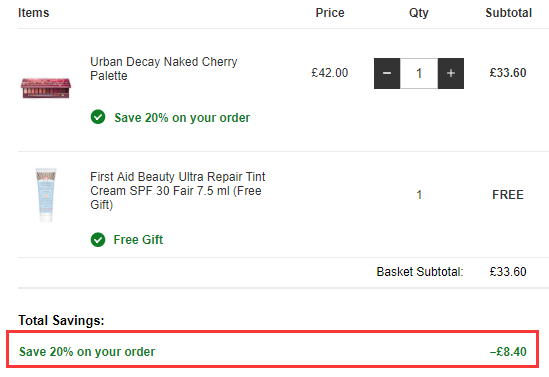Viewport: 549px width, 377px height.
Task: Open the Urban Decay Naked Cherry Palette thumbnail
Action: click(x=46, y=88)
